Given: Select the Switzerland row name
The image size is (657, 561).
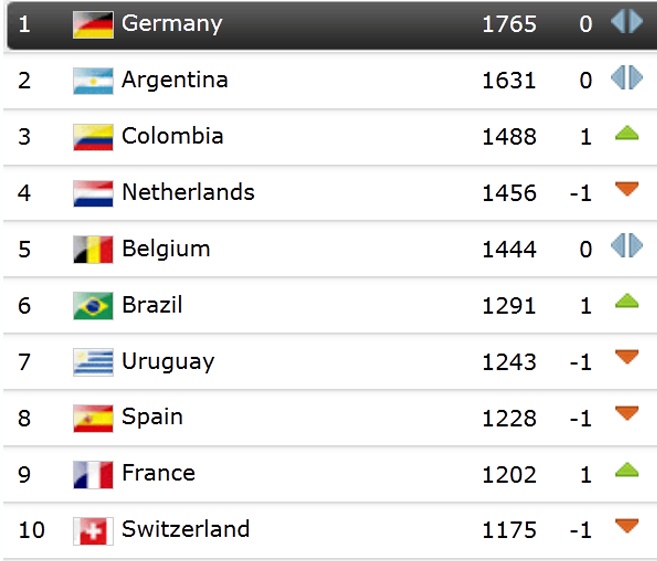Looking at the screenshot, I should (x=186, y=529).
